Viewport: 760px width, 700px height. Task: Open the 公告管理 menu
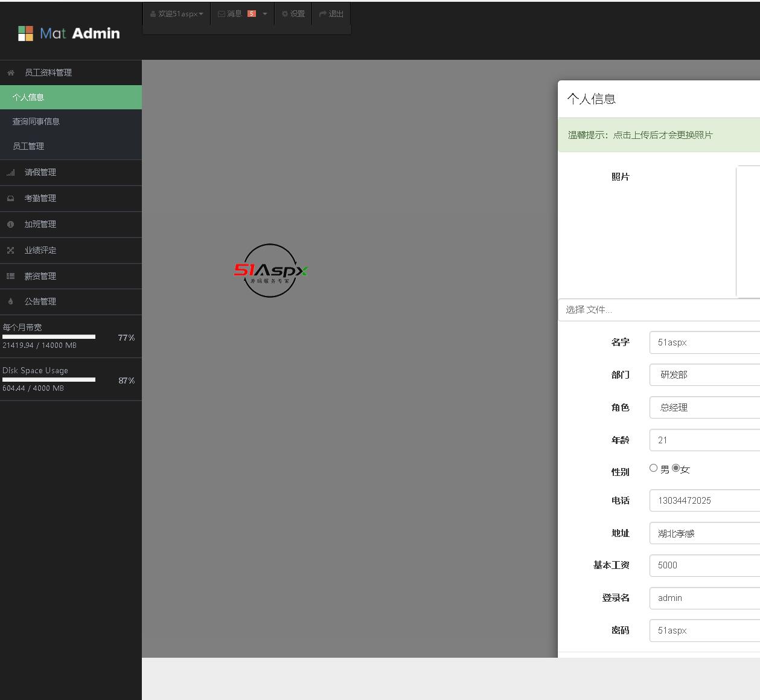pos(71,301)
